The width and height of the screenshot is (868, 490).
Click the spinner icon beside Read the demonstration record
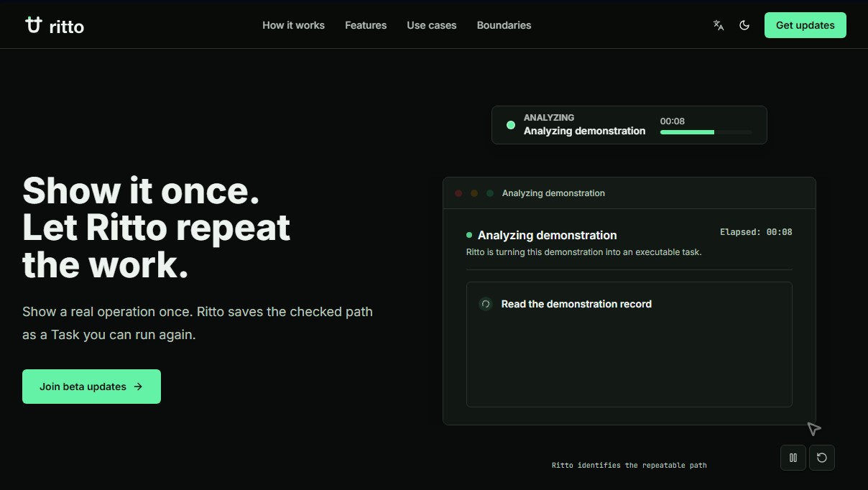pos(486,304)
